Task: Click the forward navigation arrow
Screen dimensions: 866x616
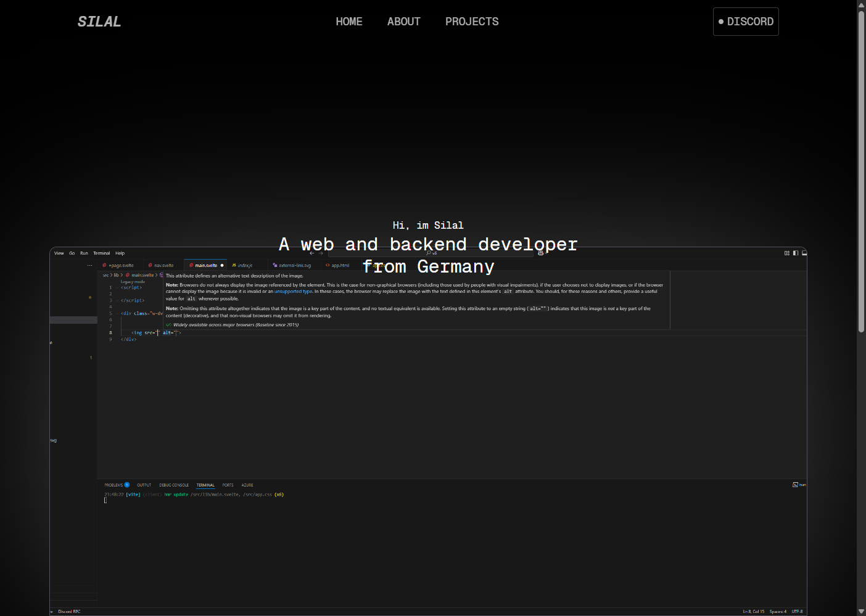Action: click(320, 253)
